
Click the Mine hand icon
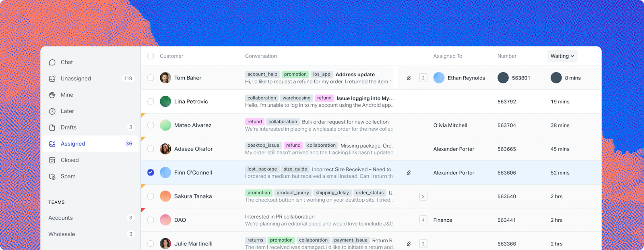(52, 95)
